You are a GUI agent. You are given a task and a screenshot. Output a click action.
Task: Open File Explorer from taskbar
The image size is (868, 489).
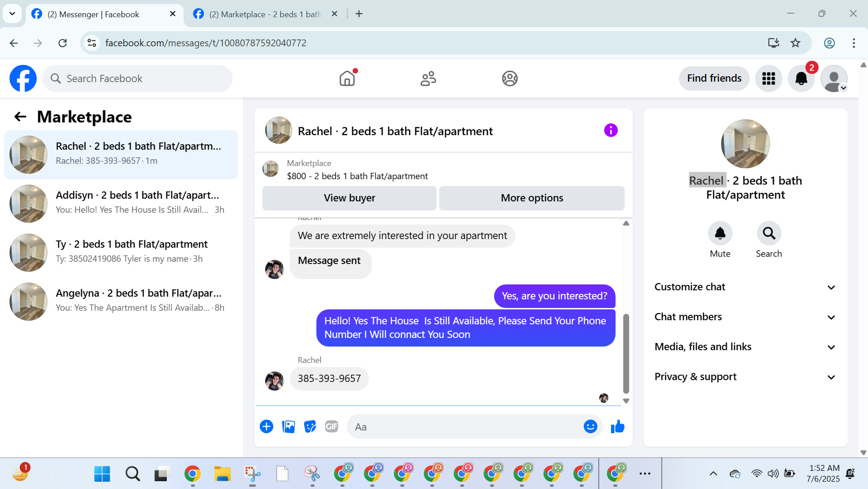pyautogui.click(x=223, y=474)
